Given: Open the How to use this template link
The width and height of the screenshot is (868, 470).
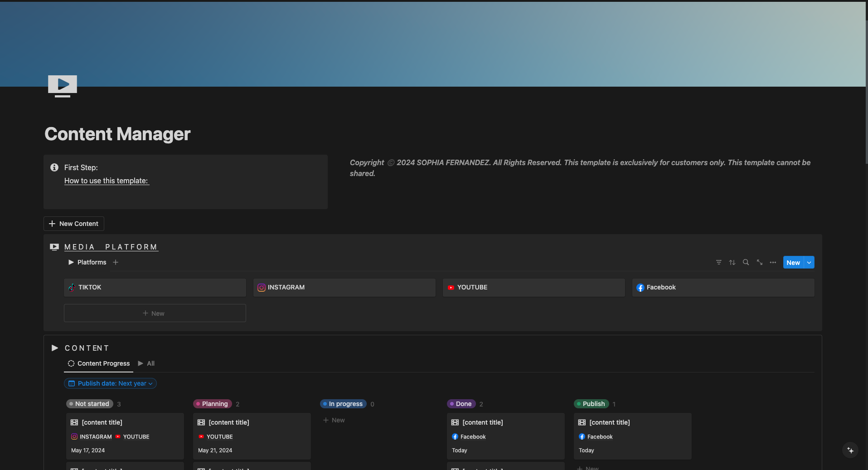Looking at the screenshot, I should (x=106, y=181).
